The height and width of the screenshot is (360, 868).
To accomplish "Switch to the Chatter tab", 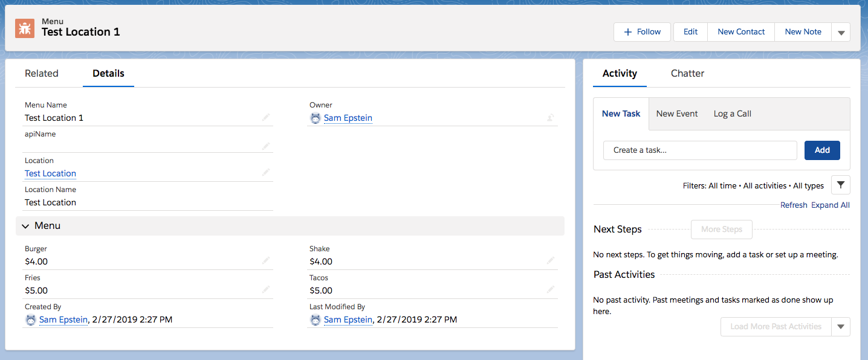I will click(687, 74).
